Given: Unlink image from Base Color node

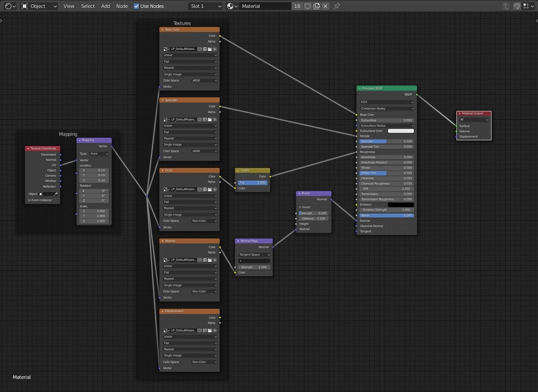Looking at the screenshot, I should point(215,49).
